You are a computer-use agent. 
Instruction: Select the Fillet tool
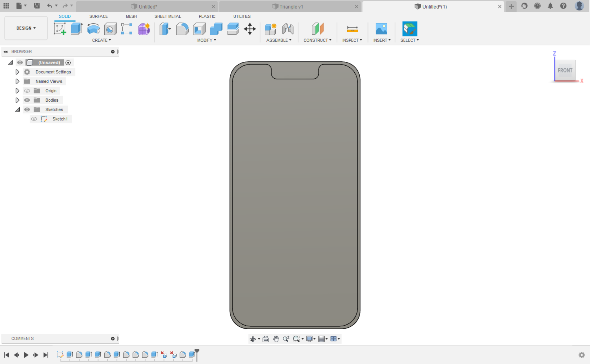point(182,29)
